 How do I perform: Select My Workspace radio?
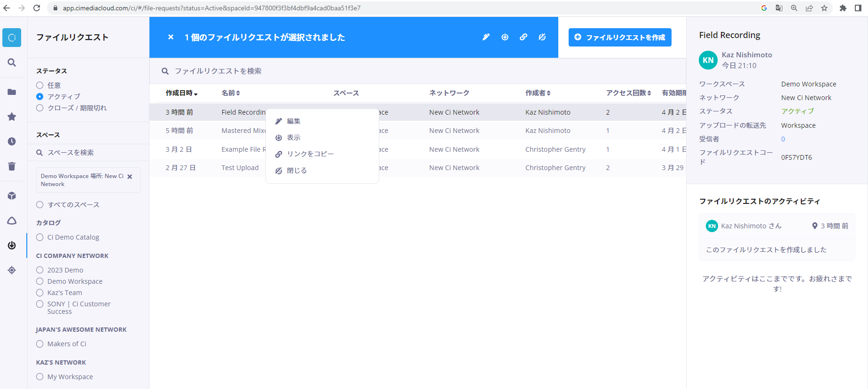point(40,377)
